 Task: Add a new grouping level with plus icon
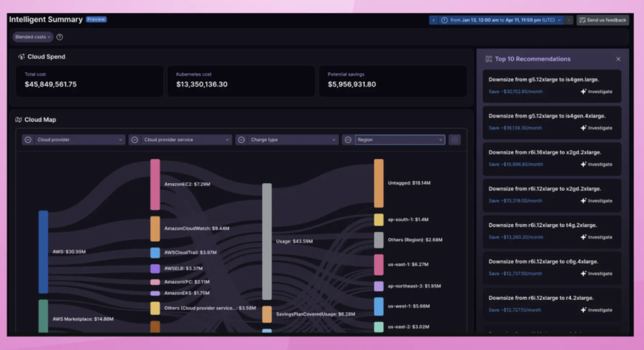pyautogui.click(x=454, y=140)
